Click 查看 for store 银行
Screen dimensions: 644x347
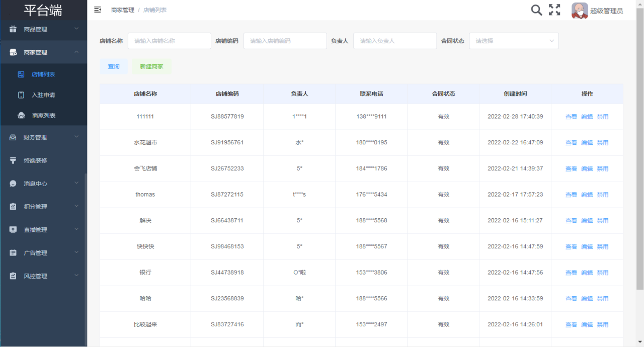pos(571,273)
